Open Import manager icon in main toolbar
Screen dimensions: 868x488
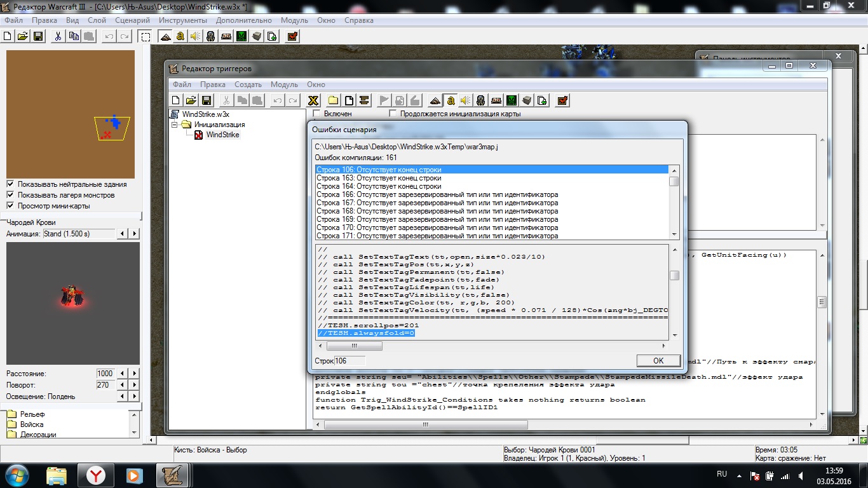(272, 36)
